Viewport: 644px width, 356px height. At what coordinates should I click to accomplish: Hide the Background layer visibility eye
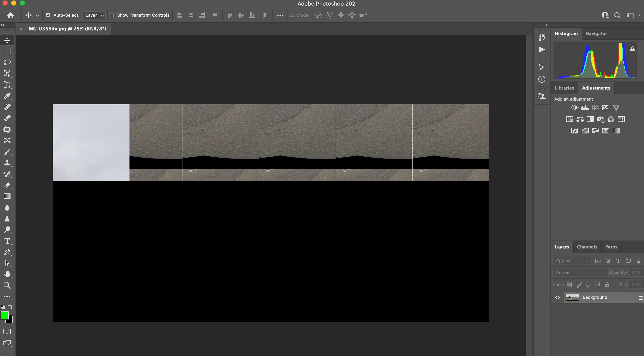(558, 297)
